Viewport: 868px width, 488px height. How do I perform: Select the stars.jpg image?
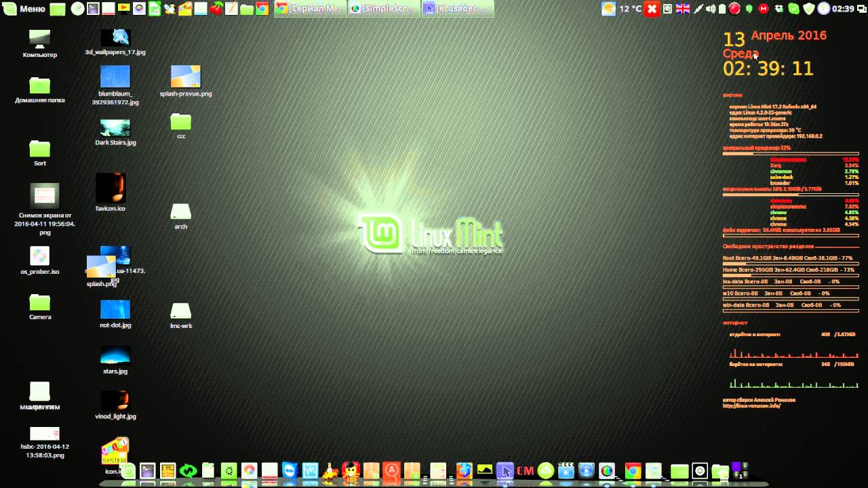click(115, 361)
